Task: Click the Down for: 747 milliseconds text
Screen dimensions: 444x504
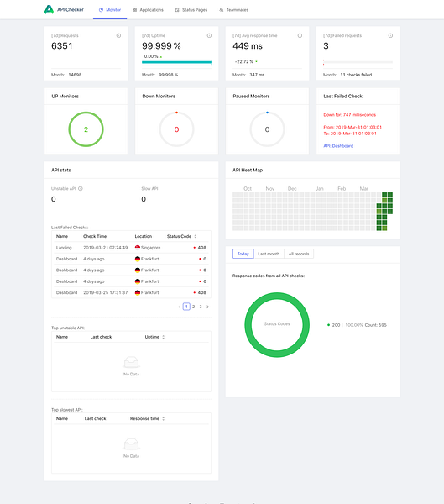Action: (349, 115)
